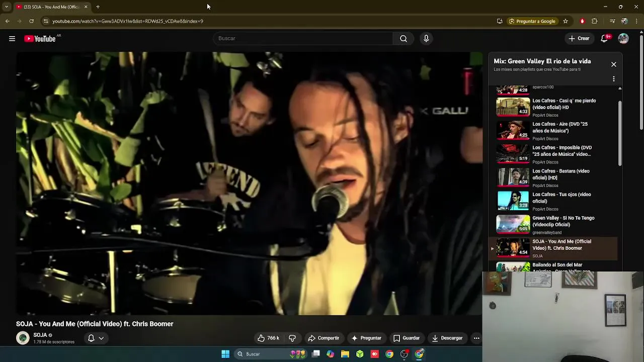
Task: Open the media control playlist icon
Action: (612, 21)
